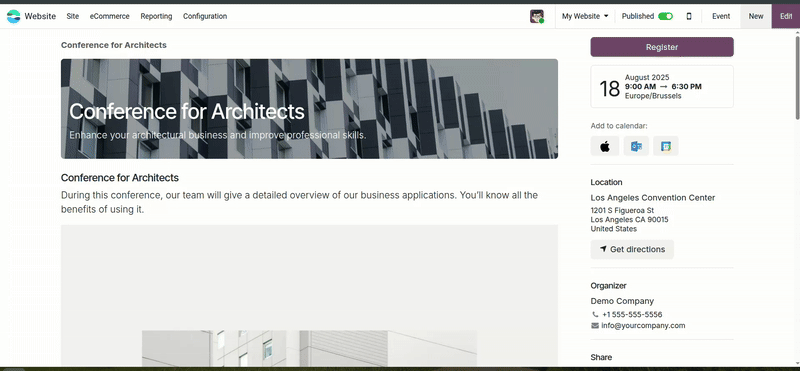This screenshot has width=800, height=371.
Task: Open the eCommerce menu
Action: pyautogui.click(x=110, y=16)
